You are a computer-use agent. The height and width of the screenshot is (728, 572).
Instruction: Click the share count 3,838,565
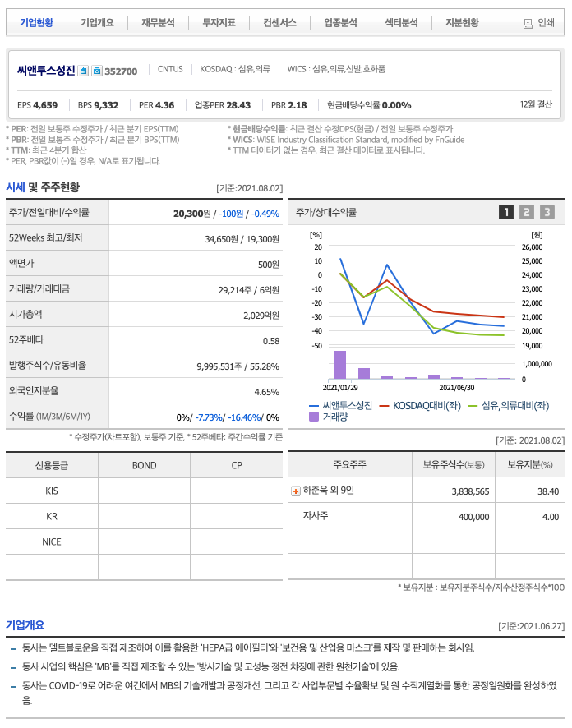point(470,491)
